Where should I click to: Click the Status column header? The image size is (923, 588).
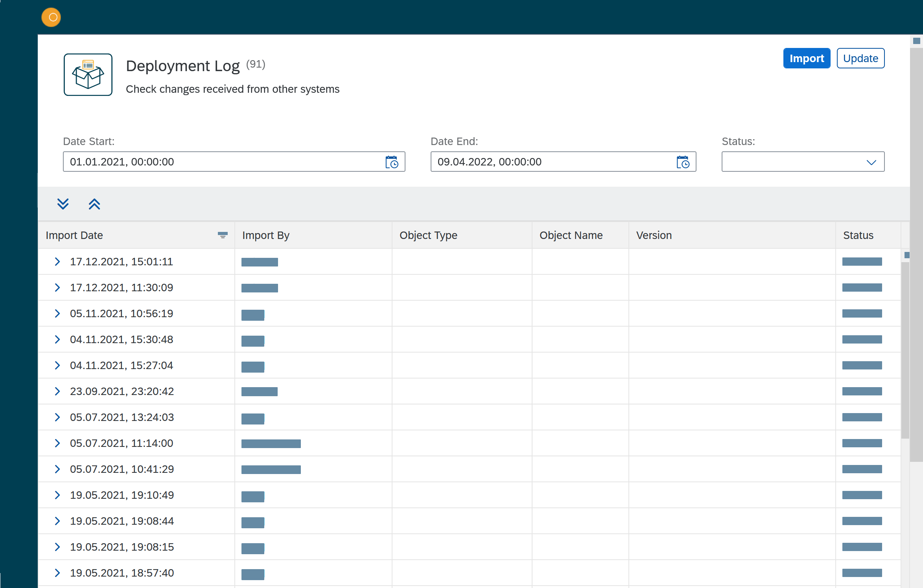click(868, 235)
